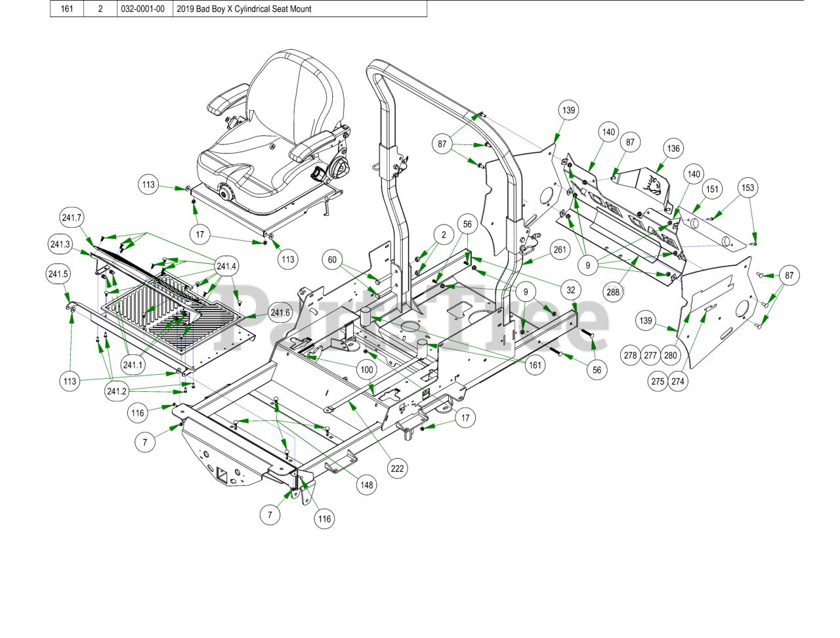Select callout bubble 261

click(x=560, y=249)
